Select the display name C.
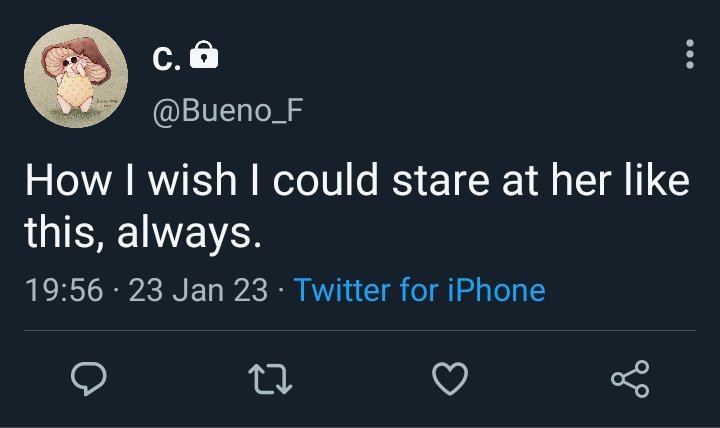 tap(166, 59)
